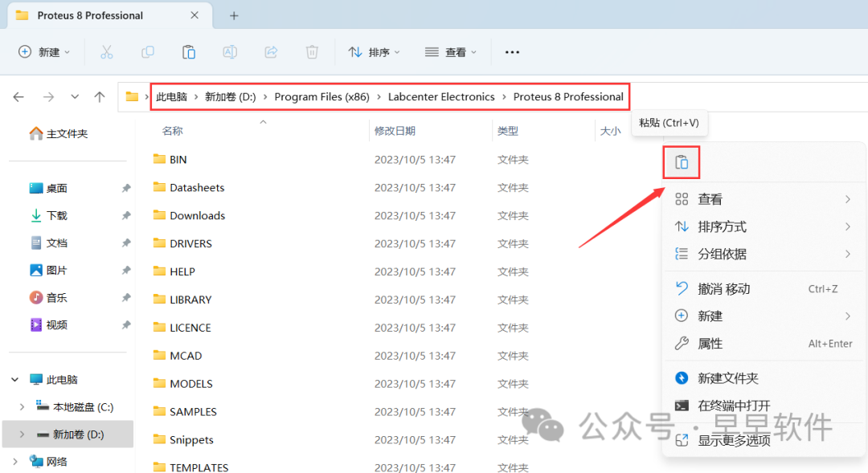868x473 pixels.
Task: Click the back navigation arrow
Action: (x=18, y=96)
